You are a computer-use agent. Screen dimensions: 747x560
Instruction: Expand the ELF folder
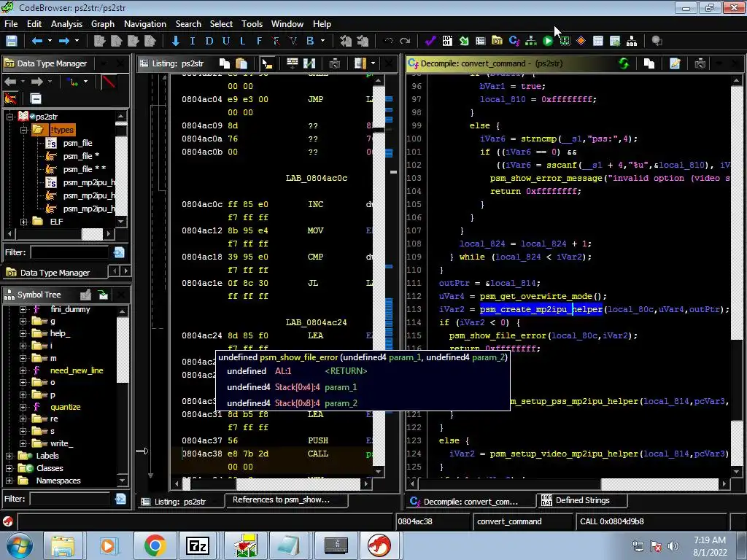(x=23, y=222)
